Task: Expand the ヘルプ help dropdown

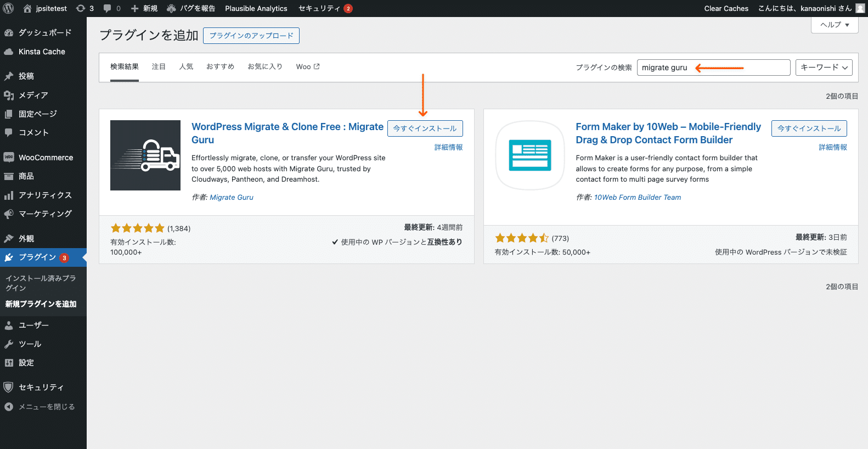Action: (835, 25)
